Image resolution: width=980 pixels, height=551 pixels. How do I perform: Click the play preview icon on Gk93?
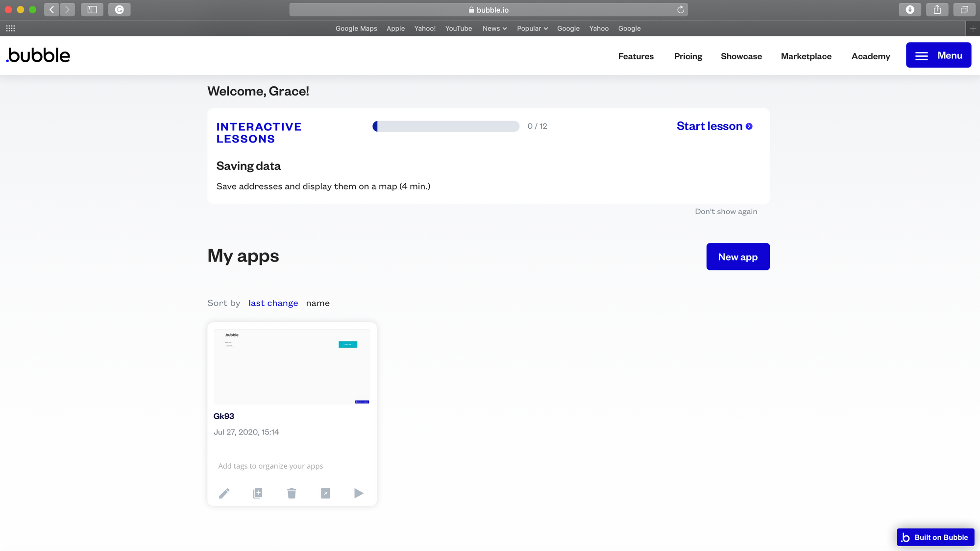359,493
